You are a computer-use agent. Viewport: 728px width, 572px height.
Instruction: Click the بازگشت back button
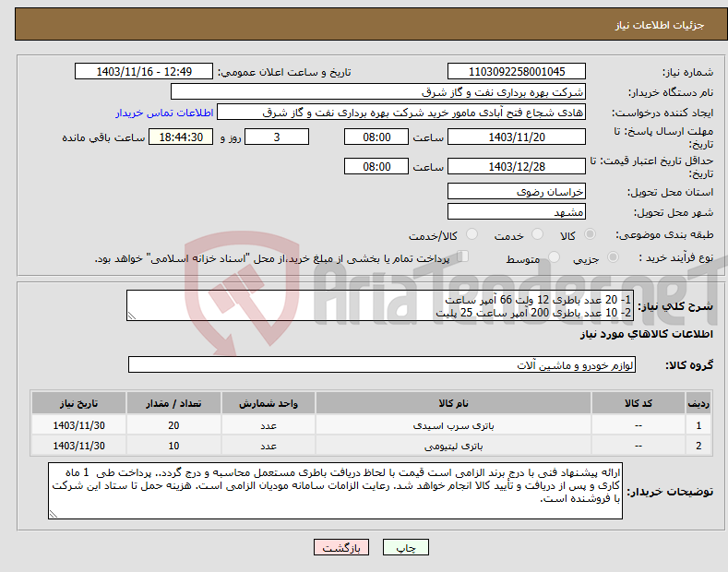pos(341,547)
